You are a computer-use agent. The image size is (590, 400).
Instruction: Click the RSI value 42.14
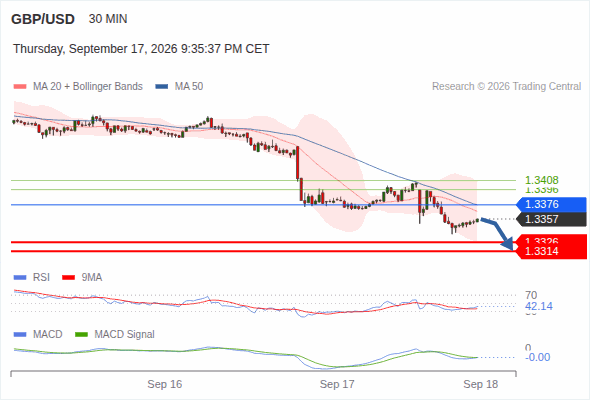(x=539, y=306)
